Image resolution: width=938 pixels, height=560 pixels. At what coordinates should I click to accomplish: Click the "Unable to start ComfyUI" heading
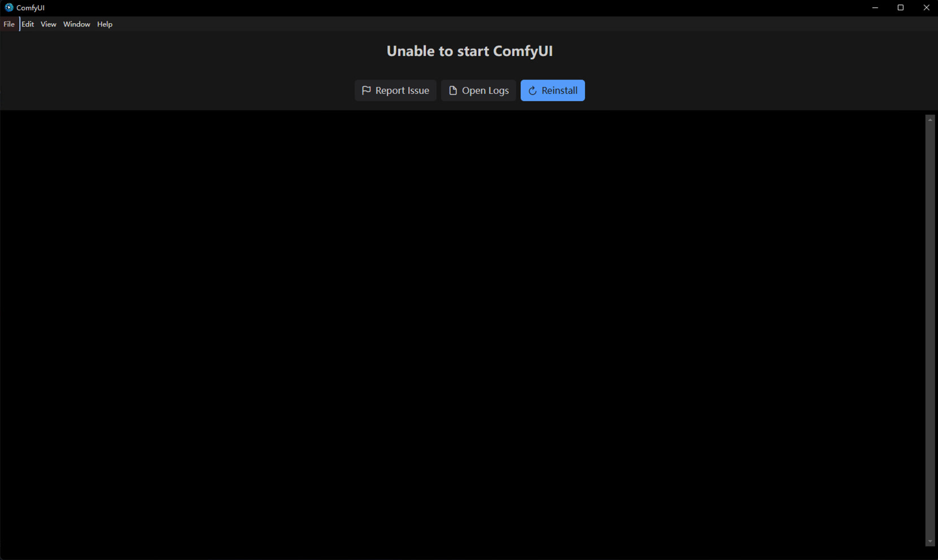point(469,51)
